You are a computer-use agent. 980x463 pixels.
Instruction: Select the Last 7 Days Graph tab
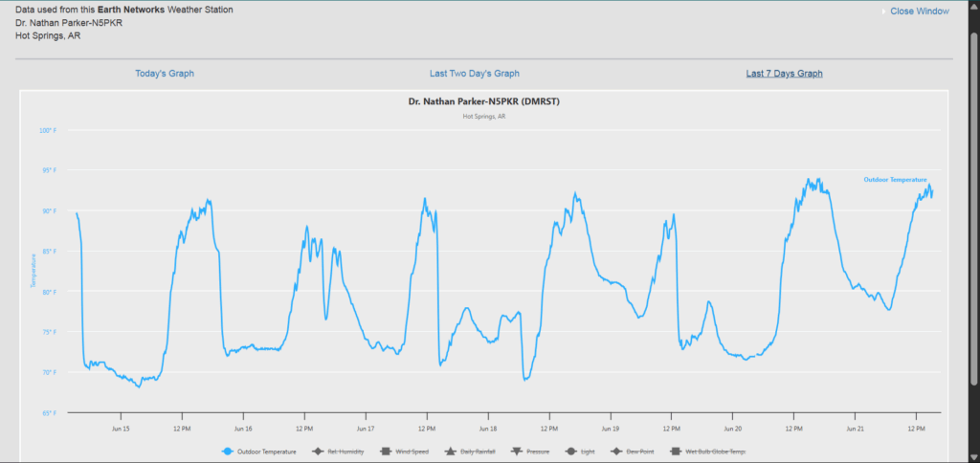(x=784, y=74)
